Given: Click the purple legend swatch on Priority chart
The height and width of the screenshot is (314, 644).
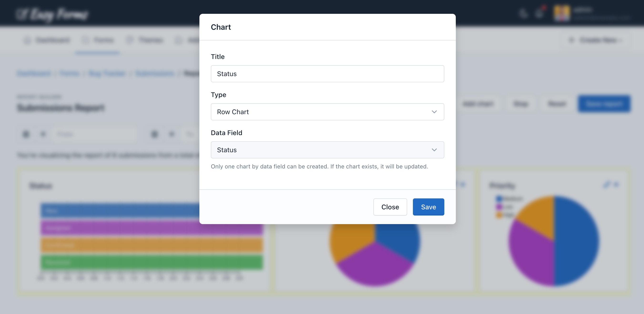Looking at the screenshot, I should tap(499, 206).
